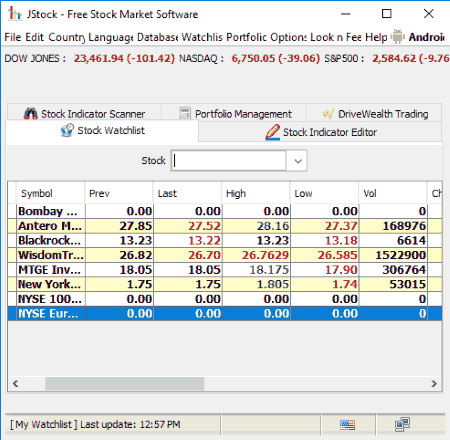Open the Database menu

(x=157, y=37)
